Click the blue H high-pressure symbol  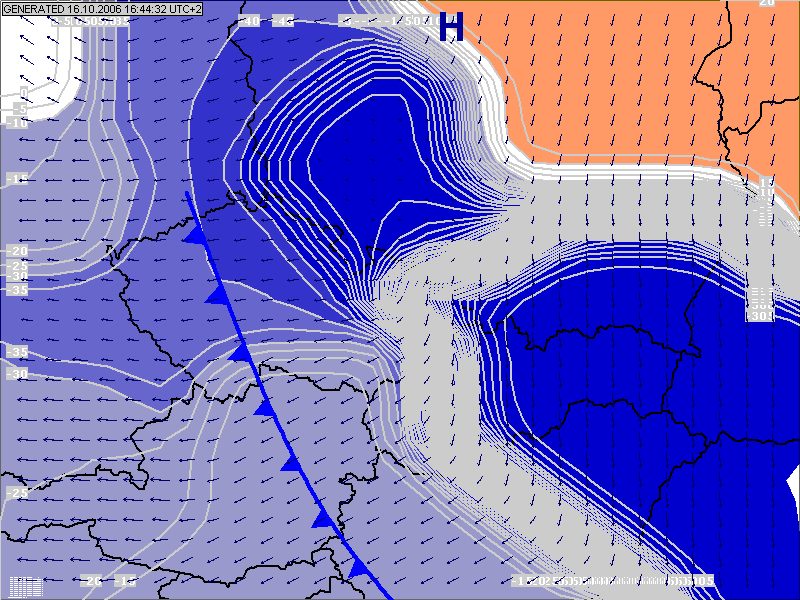click(452, 27)
